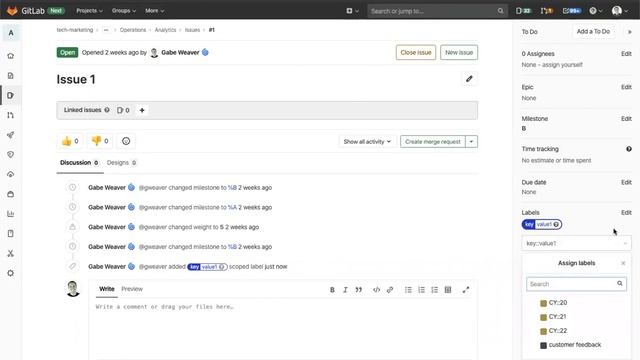Screen dimensions: 640x360
Task: Click Create merge request button
Action: pos(433,142)
